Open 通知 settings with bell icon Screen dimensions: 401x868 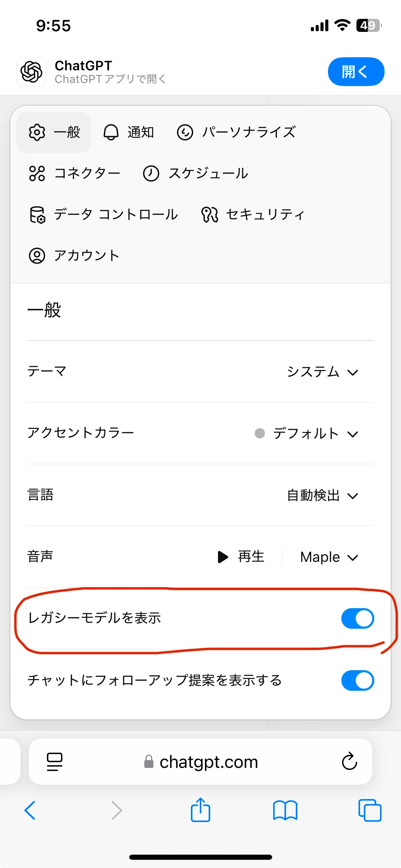pos(129,132)
